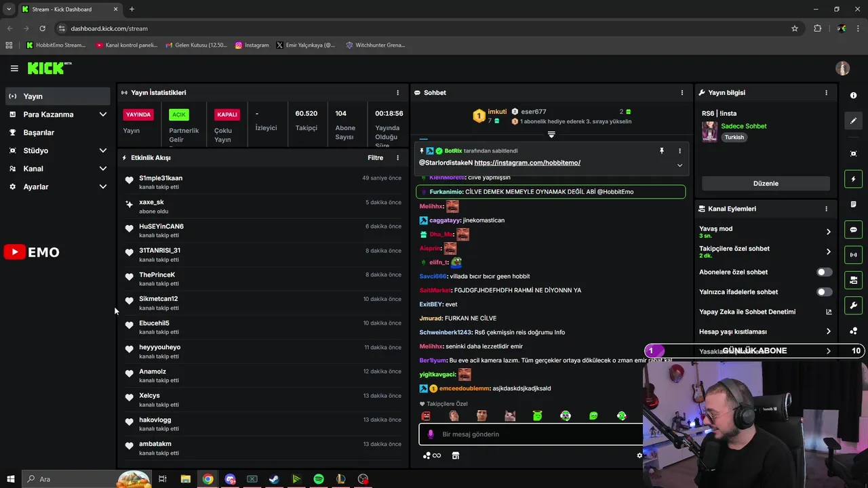Click the pin icon on pinned BotRix message
Viewport: 868px width, 488px height.
pos(662,150)
